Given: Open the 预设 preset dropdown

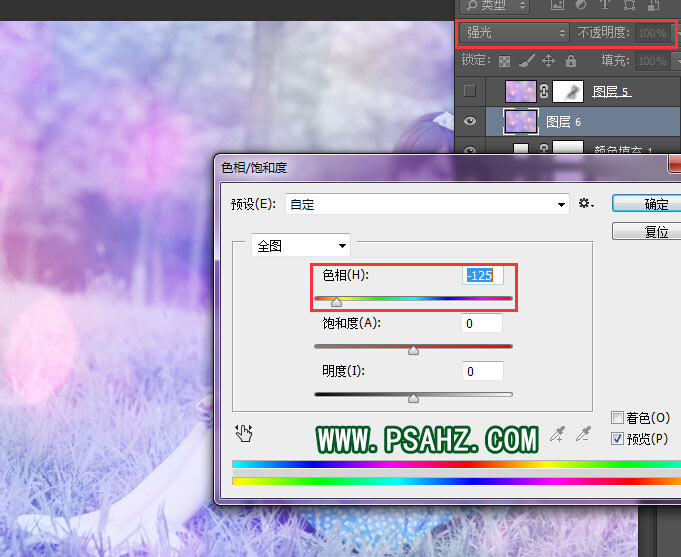Looking at the screenshot, I should tap(426, 204).
